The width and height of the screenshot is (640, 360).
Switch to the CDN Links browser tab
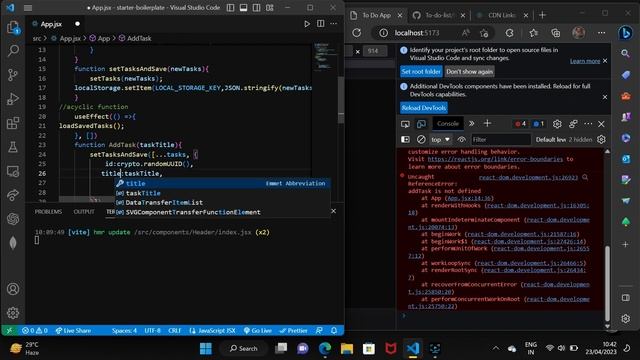click(502, 15)
